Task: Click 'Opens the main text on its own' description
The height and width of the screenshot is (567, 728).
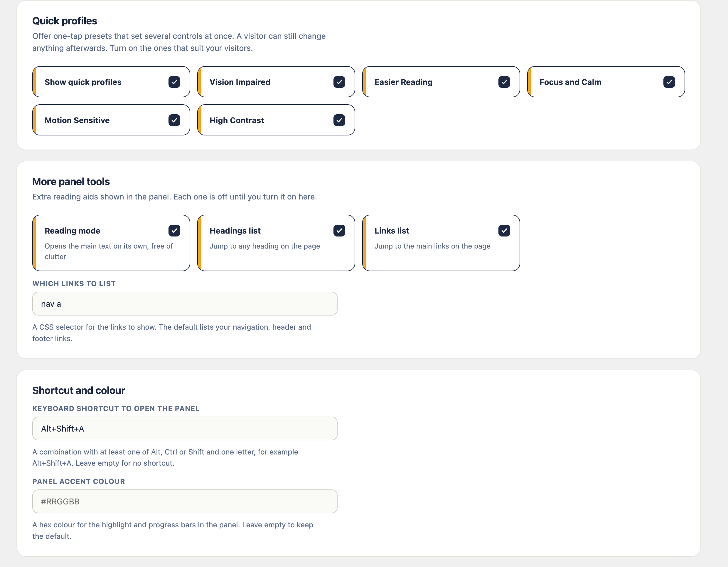Action: 109,251
